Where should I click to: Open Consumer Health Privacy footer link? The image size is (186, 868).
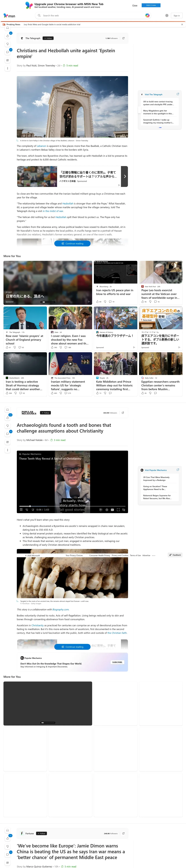[100, 555]
